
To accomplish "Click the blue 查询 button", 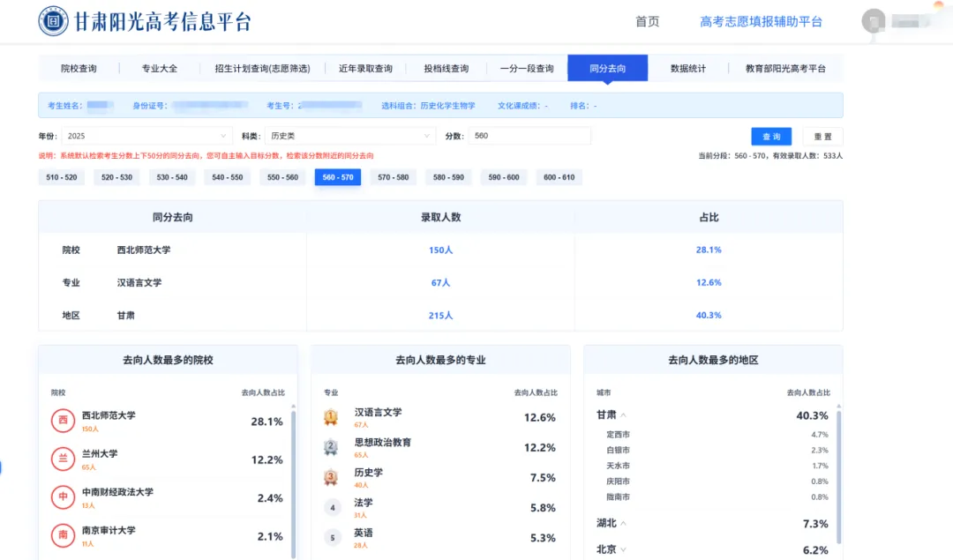I will coord(771,137).
